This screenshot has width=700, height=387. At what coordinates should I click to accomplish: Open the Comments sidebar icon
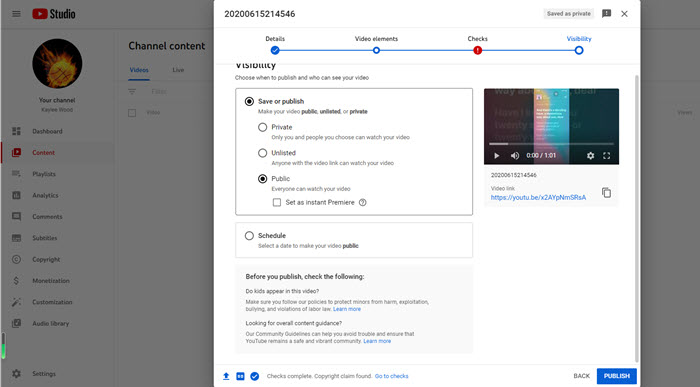pyautogui.click(x=17, y=216)
